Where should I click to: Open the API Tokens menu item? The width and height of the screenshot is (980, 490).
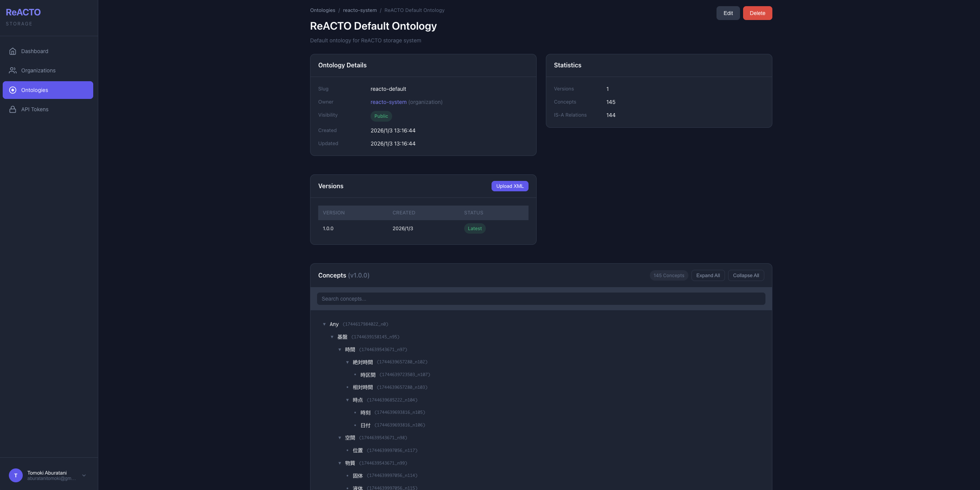[35, 109]
